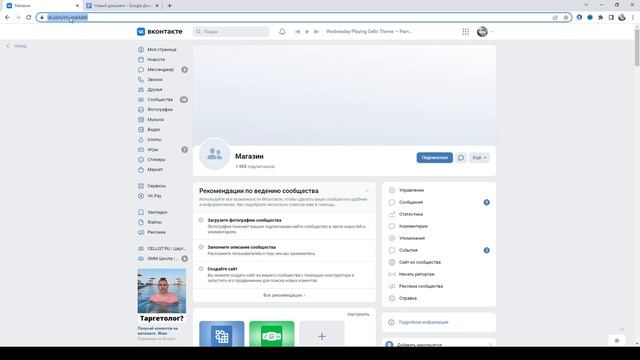
Task: Click the Подписаться button
Action: click(435, 158)
